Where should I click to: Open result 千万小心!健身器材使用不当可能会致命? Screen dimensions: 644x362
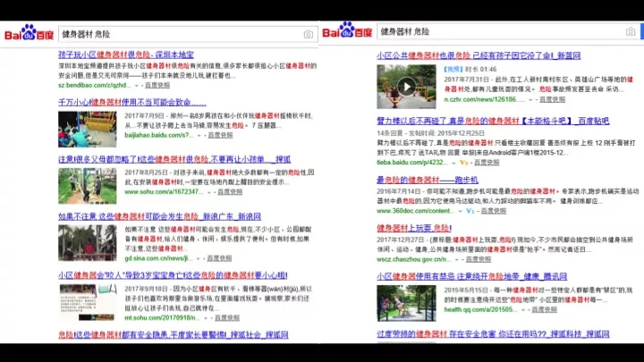tap(131, 102)
